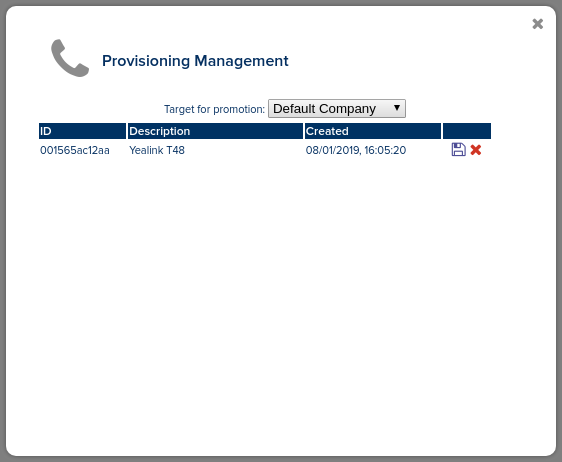
Task: Click the Description column header
Action: pos(215,131)
